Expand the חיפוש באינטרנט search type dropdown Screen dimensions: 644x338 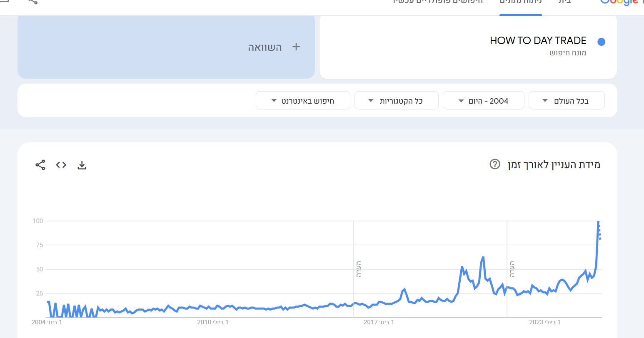pos(303,101)
